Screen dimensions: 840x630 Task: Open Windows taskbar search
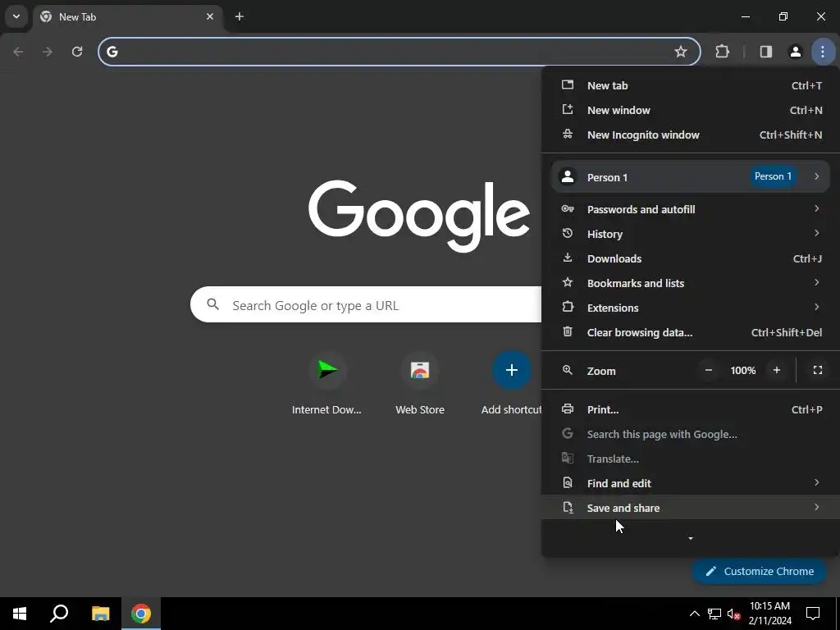point(59,614)
